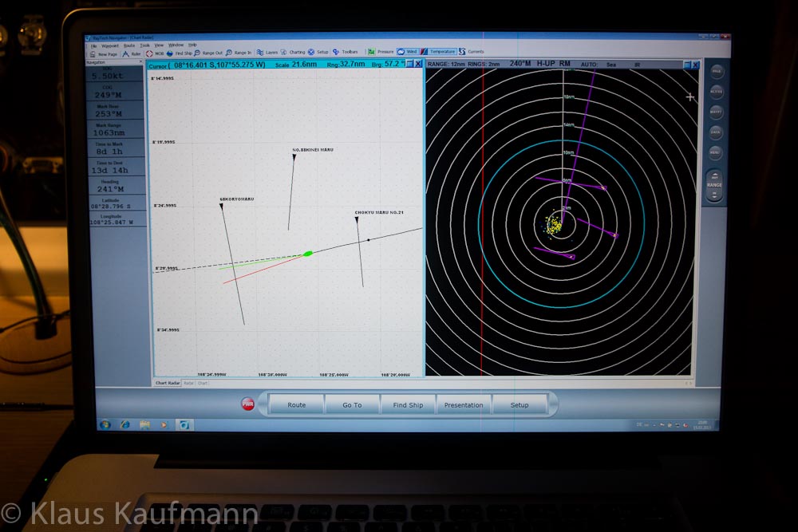Click the Range In magnifier icon
Screen dimensions: 798x532
click(229, 53)
